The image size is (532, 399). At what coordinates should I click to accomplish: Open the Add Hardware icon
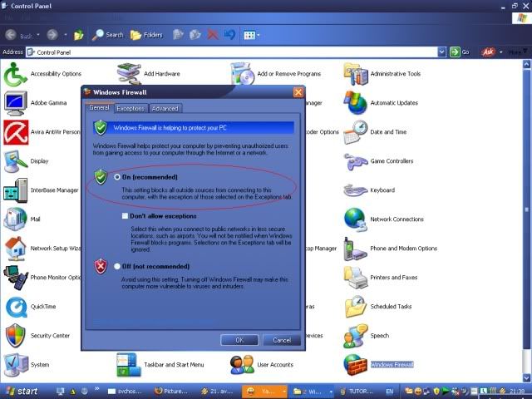pyautogui.click(x=129, y=73)
